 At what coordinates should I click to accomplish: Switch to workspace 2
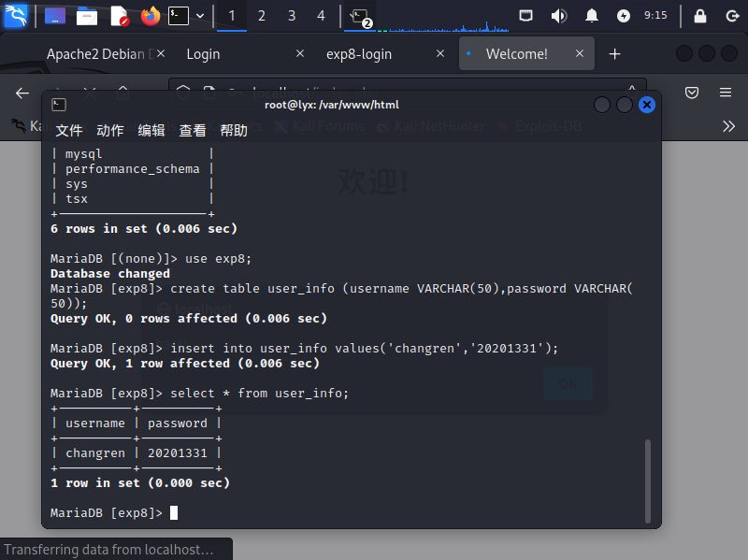[262, 16]
